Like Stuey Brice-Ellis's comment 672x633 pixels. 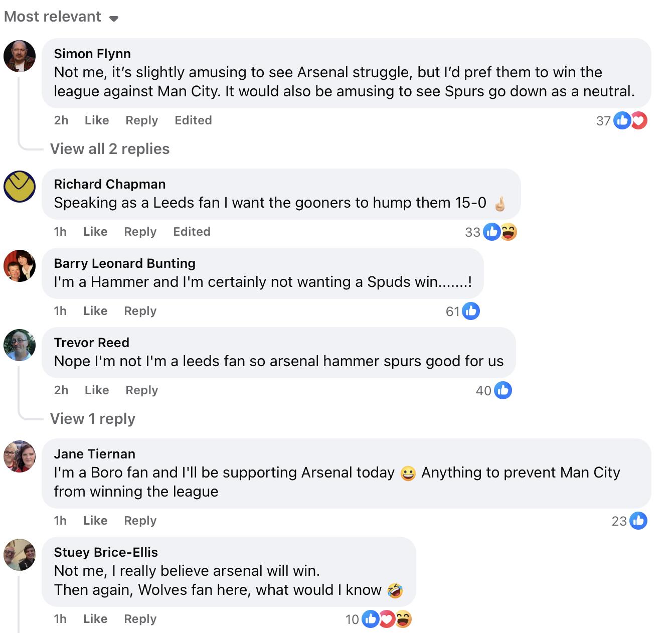pyautogui.click(x=95, y=619)
